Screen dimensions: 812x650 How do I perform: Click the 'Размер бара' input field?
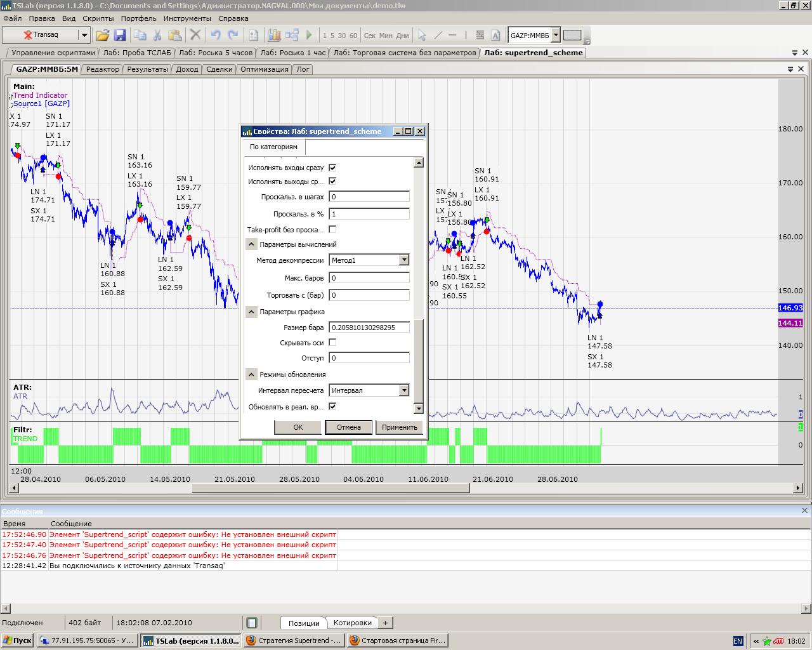(x=369, y=328)
